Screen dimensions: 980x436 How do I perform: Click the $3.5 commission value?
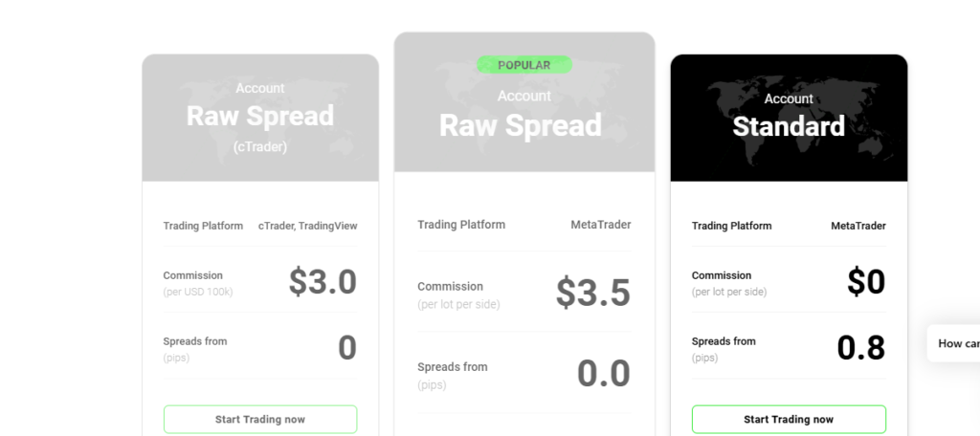[592, 293]
